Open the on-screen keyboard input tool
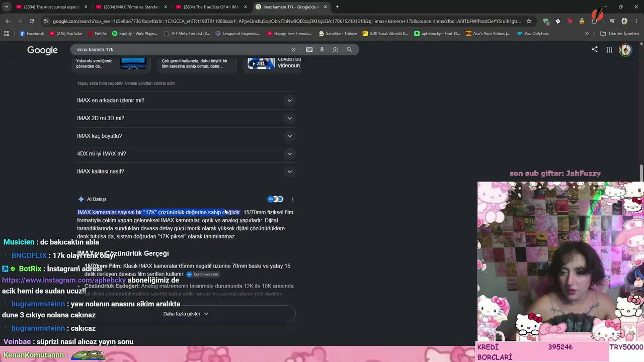644x362 pixels. [309, 50]
